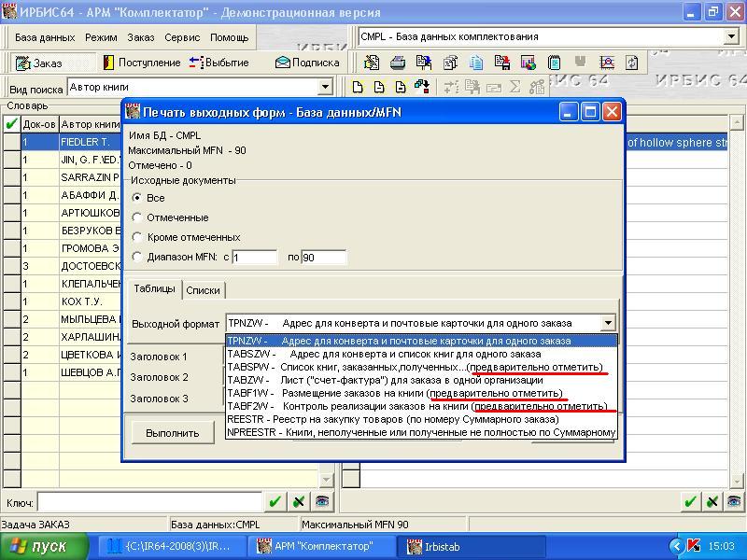
Task: Open the Вид поиска dropdown
Action: coord(325,87)
